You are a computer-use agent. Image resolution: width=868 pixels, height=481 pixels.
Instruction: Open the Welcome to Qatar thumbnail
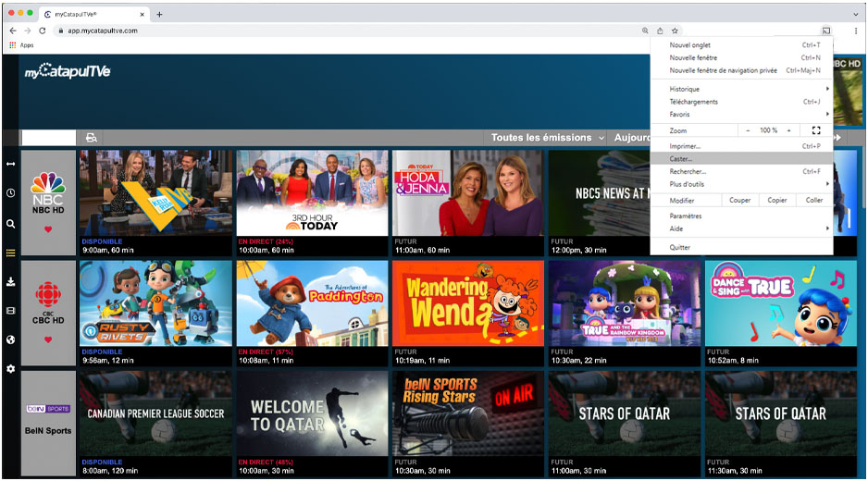[x=312, y=413]
